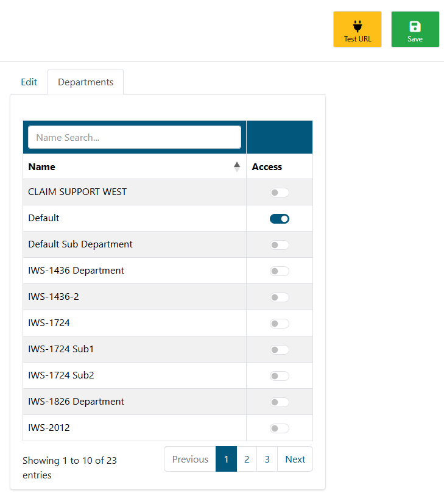Switch on IWS-1724 Sub1 access
444x504 pixels.
click(279, 350)
